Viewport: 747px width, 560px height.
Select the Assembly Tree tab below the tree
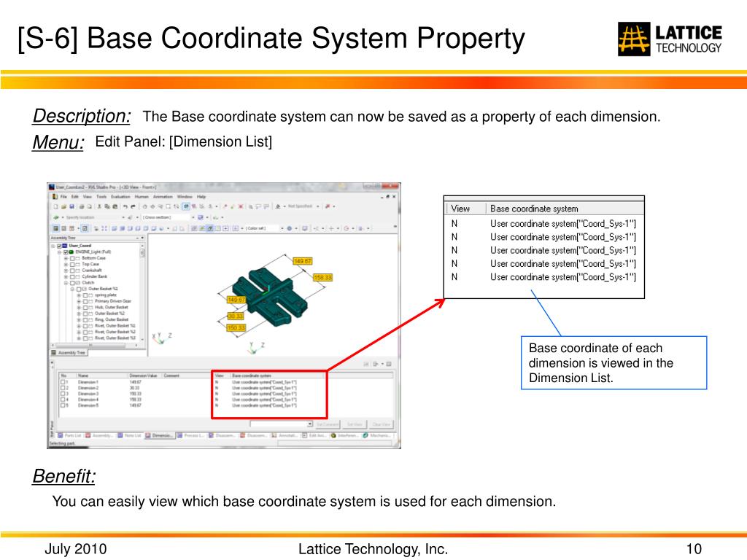coord(69,353)
